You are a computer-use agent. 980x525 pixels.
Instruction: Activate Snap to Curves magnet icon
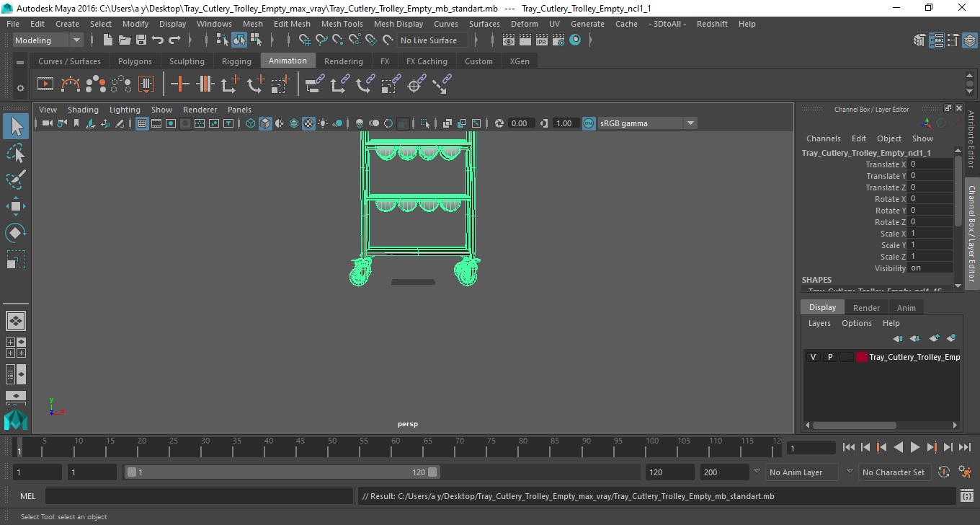pos(321,40)
